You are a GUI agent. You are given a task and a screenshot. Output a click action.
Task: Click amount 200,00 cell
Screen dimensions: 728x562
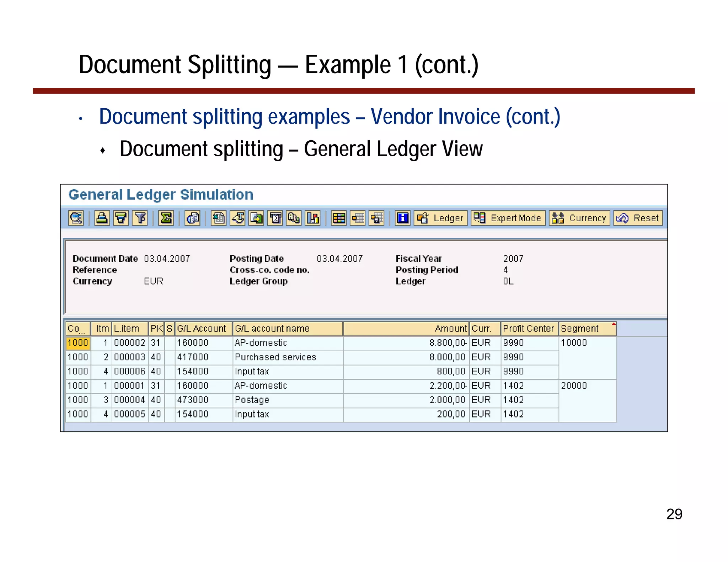click(406, 414)
